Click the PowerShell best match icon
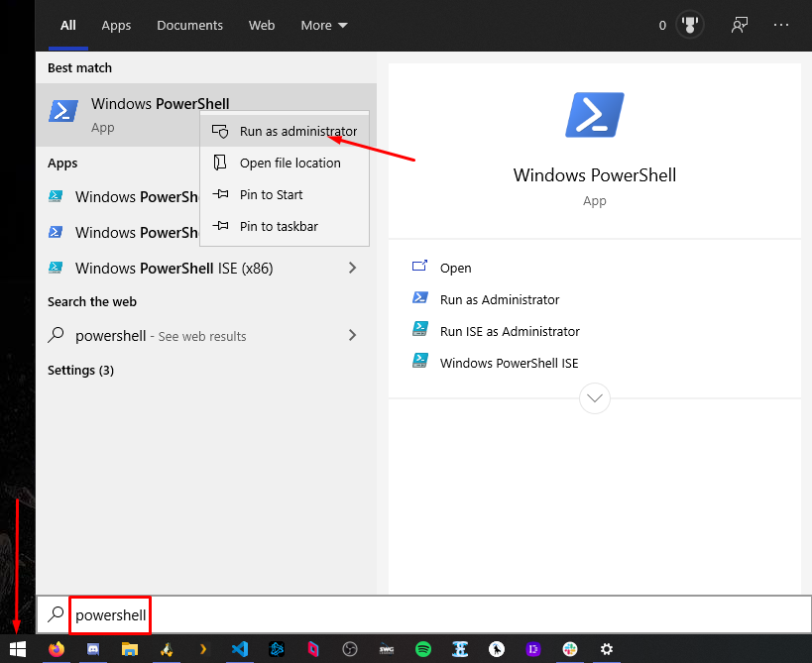This screenshot has height=663, width=812. pyautogui.click(x=63, y=111)
